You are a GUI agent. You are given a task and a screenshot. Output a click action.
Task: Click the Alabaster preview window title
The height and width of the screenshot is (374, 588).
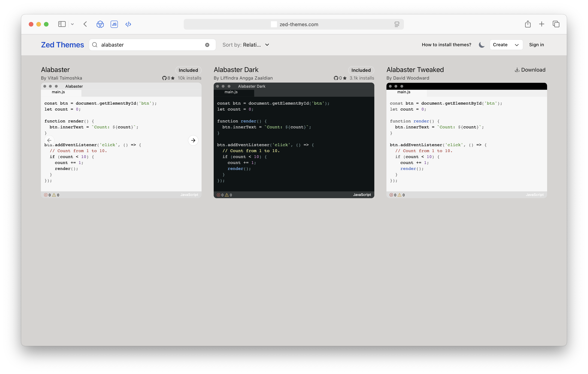[74, 86]
